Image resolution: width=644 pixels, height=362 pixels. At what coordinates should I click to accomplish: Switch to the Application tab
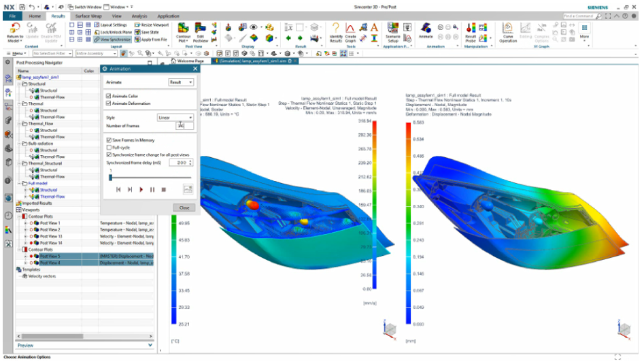169,16
